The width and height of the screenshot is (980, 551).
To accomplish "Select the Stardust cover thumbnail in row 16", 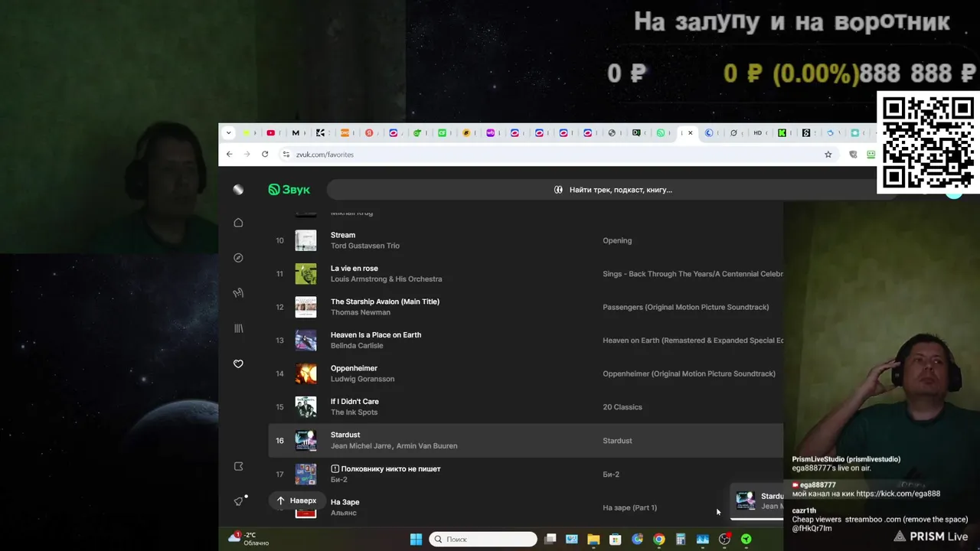I will tap(305, 440).
